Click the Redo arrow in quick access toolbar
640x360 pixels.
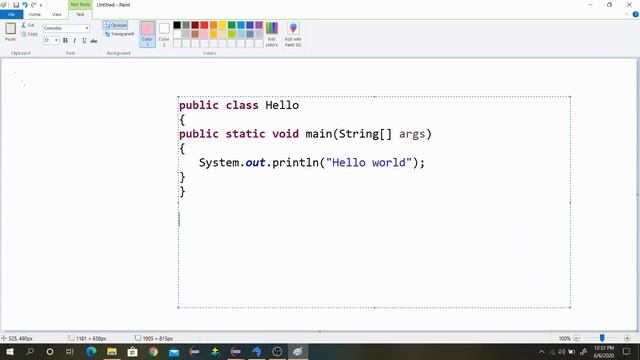pos(33,5)
